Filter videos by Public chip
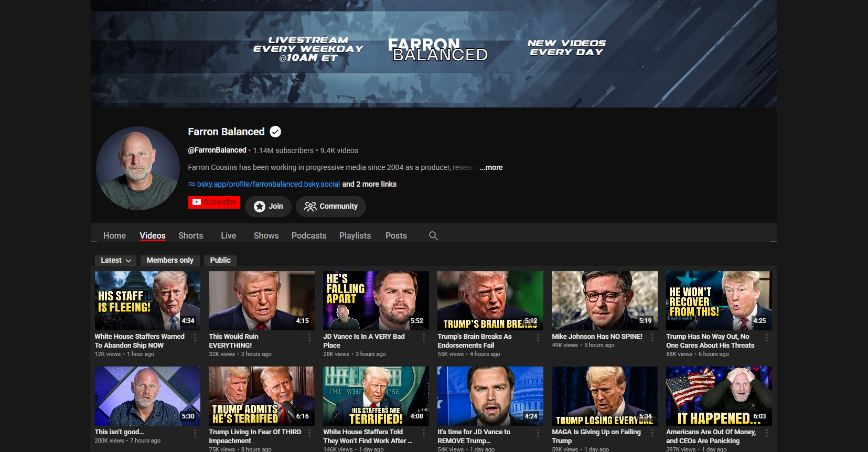 220,260
